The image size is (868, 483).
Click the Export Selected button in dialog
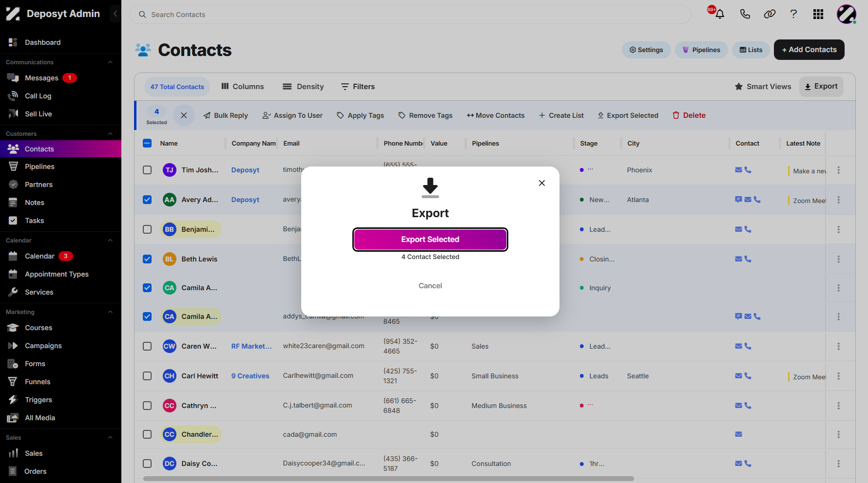tap(430, 240)
